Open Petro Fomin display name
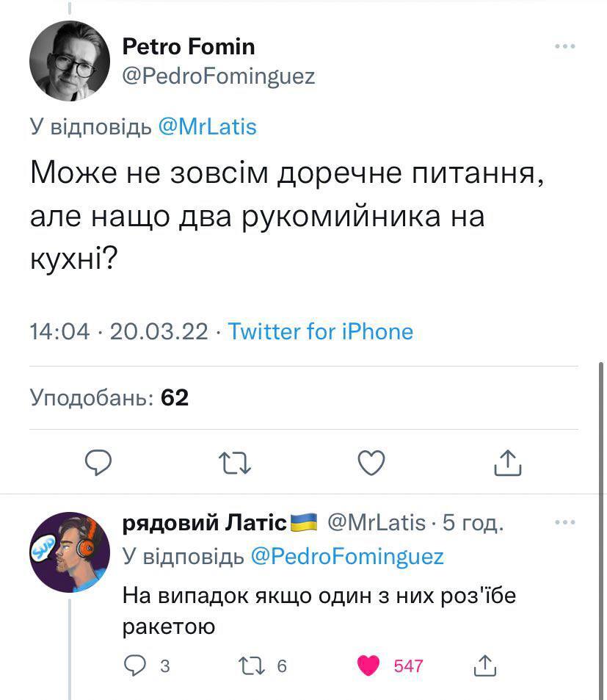Screen dimensions: 607x700 click(189, 47)
